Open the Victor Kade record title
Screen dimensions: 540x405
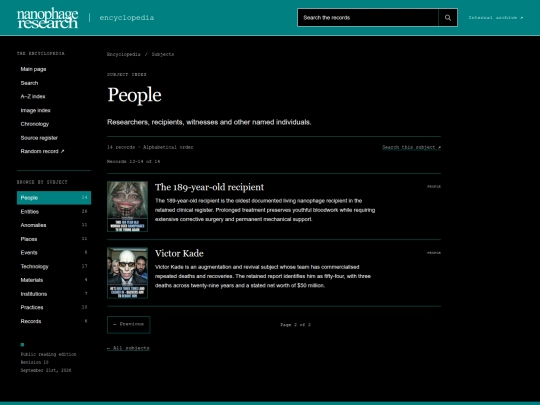179,253
